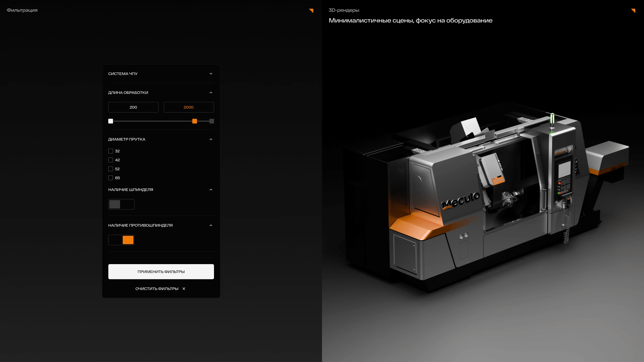The image size is (644, 362).
Task: Select the 65 diameter checkbox
Action: [x=110, y=178]
